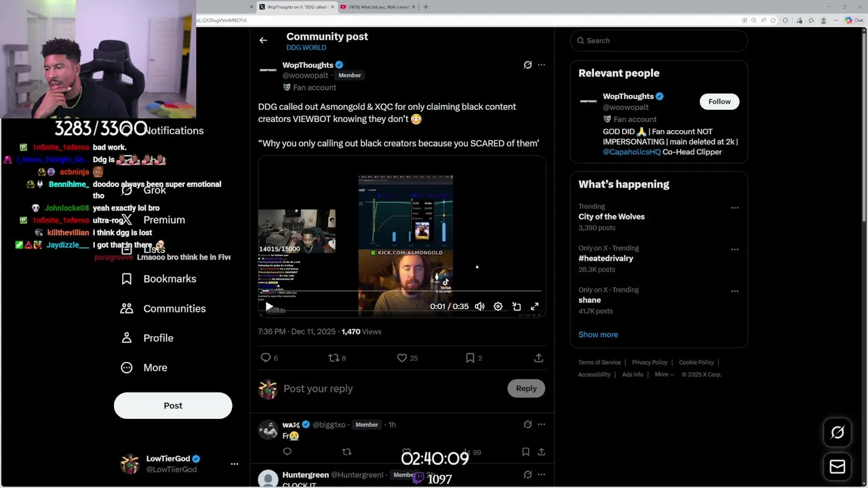
Task: Switch to the YouTube browser tab
Action: [x=377, y=7]
